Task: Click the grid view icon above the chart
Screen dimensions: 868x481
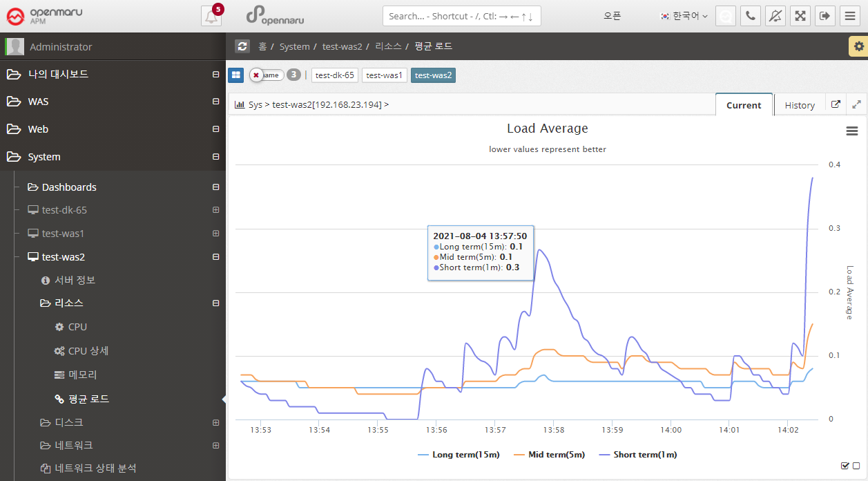Action: click(235, 75)
